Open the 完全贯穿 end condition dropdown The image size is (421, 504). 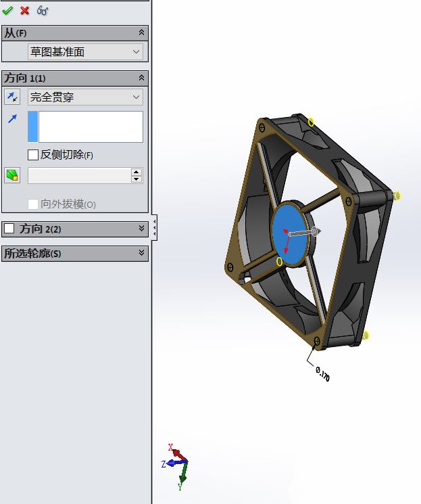coord(85,97)
